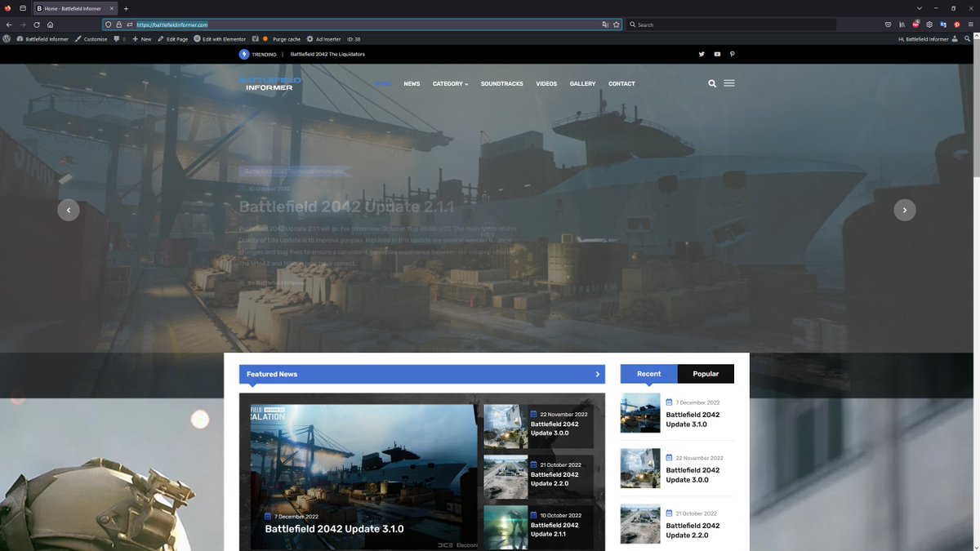The width and height of the screenshot is (980, 551).
Task: Open the Battlefield Informer site logo
Action: 269,83
